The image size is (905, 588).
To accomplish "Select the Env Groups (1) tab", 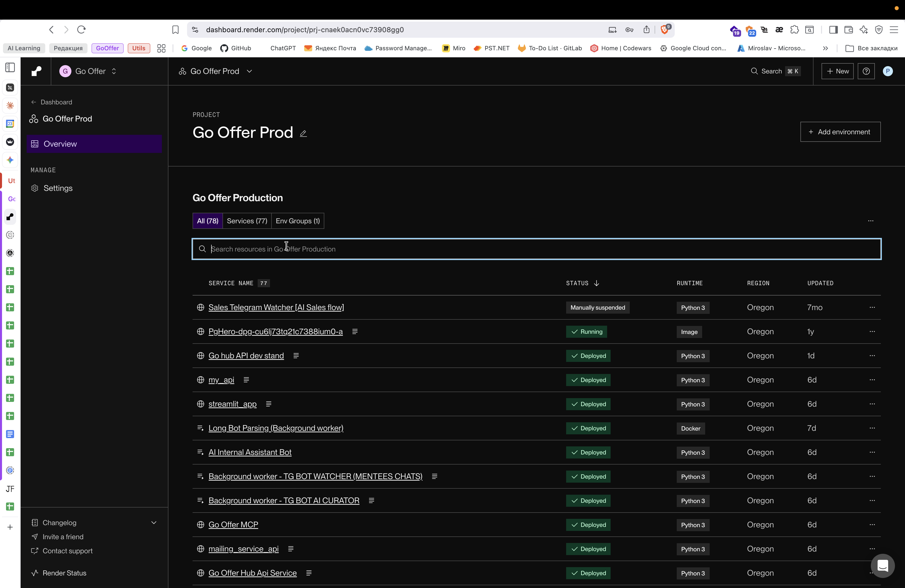I will click(x=297, y=221).
